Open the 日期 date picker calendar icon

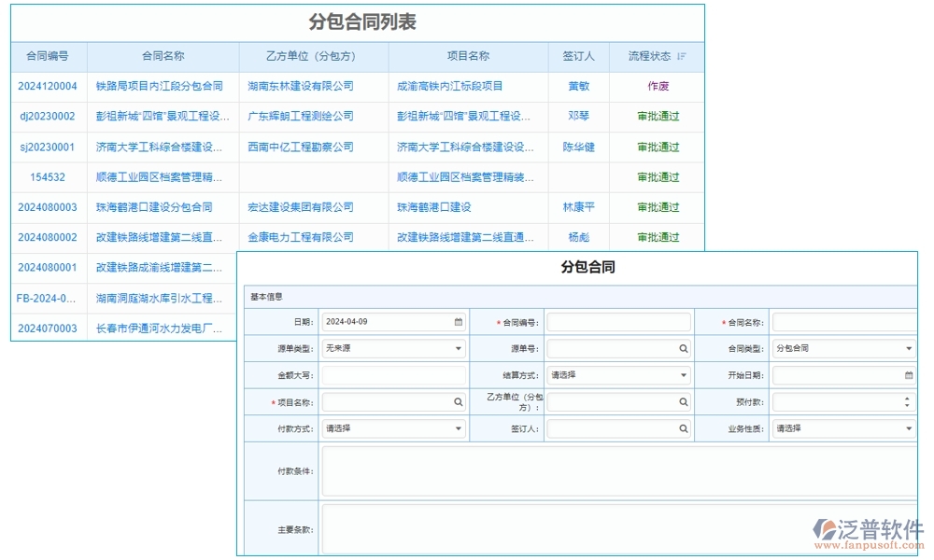457,321
